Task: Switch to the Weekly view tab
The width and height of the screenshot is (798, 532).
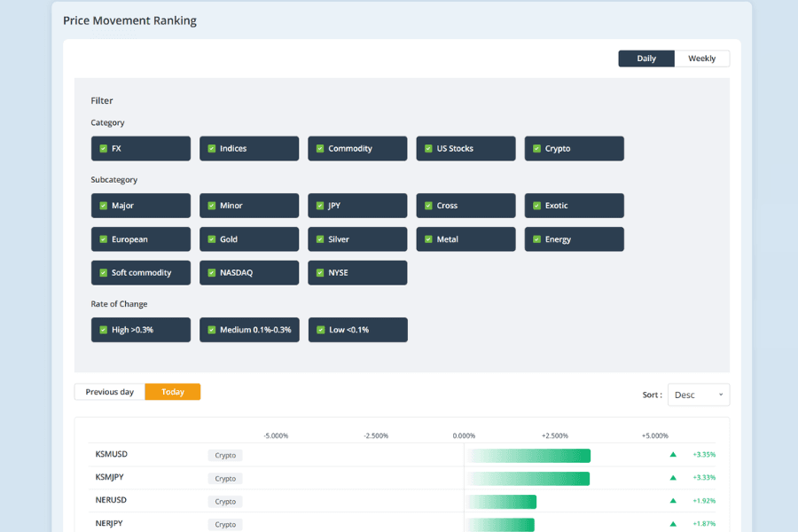Action: pyautogui.click(x=702, y=59)
